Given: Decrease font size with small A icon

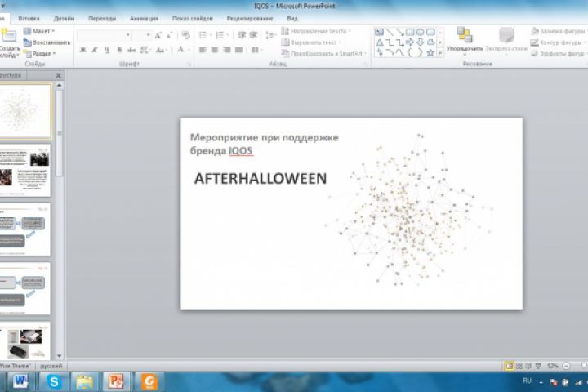Looking at the screenshot, I should [170, 35].
